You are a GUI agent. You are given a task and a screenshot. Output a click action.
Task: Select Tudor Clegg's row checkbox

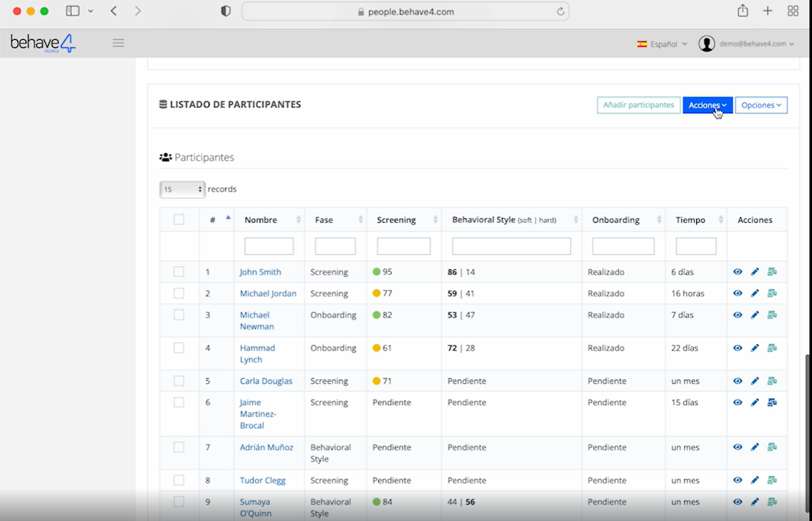(x=179, y=479)
